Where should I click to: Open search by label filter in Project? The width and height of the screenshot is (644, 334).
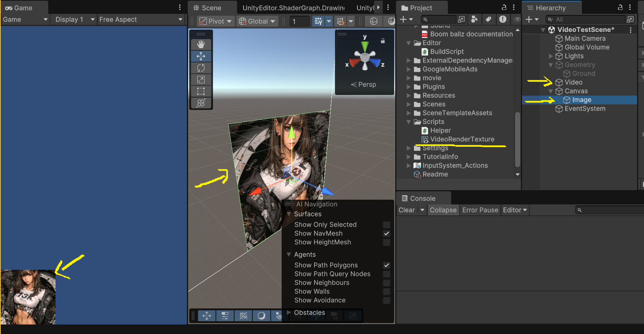pyautogui.click(x=488, y=19)
